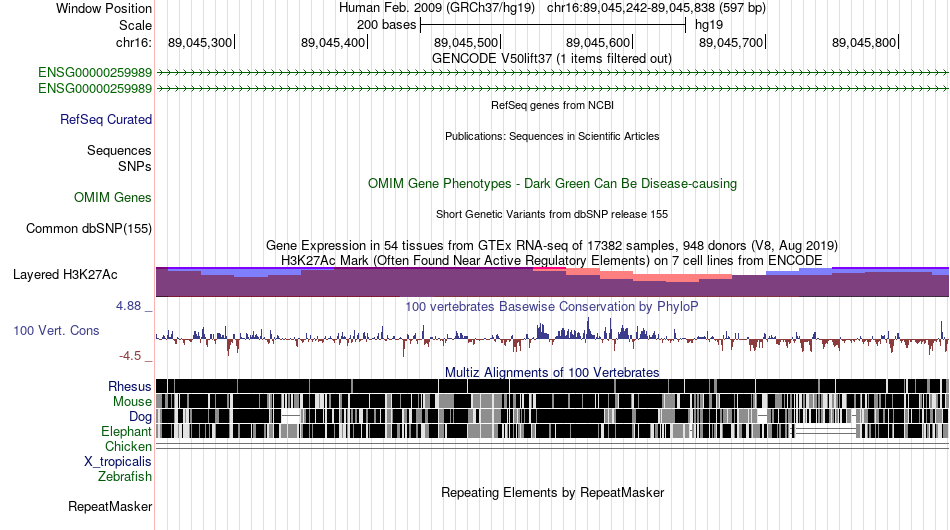Click the Scale label
Viewport: 950px width, 530px height.
click(x=135, y=25)
